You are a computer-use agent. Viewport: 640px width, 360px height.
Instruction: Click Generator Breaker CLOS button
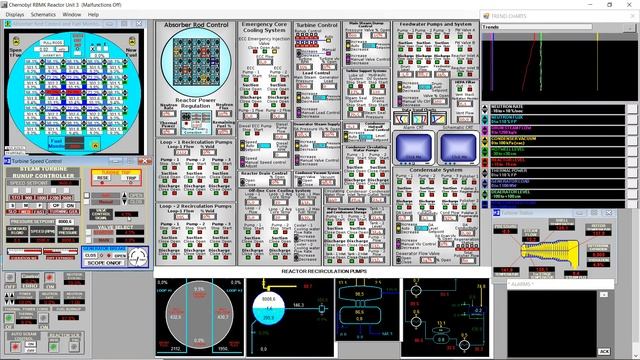(91, 256)
